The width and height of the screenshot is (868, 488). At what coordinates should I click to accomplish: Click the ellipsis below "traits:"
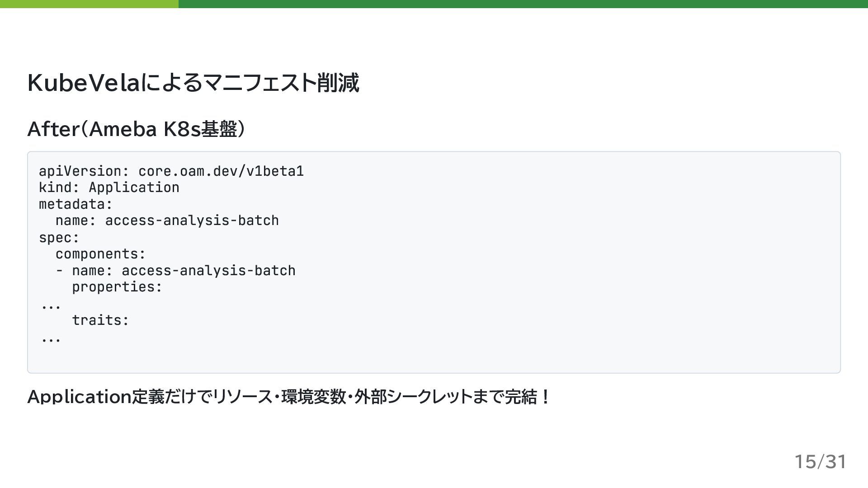[51, 339]
